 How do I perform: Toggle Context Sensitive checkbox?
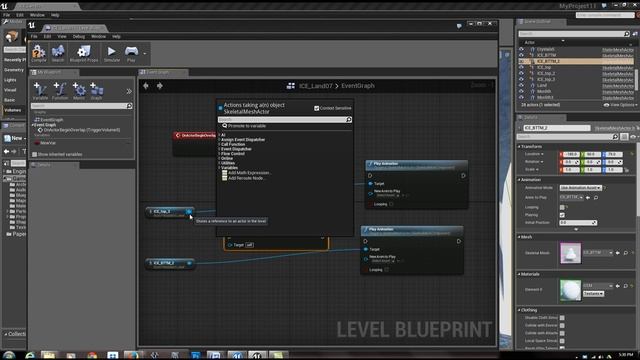(316, 108)
